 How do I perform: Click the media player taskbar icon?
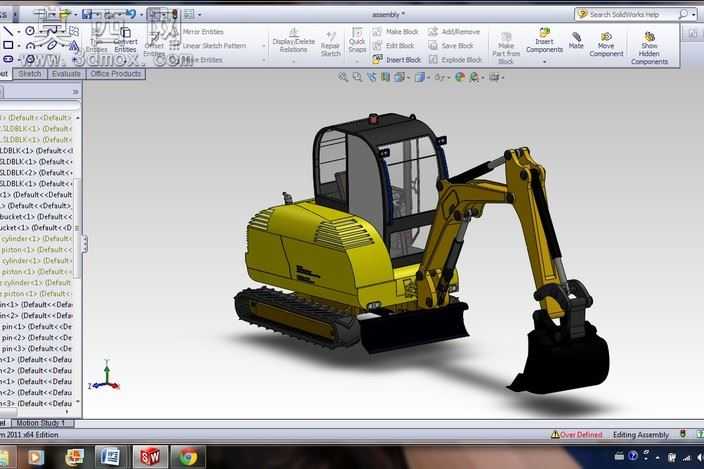(36, 457)
